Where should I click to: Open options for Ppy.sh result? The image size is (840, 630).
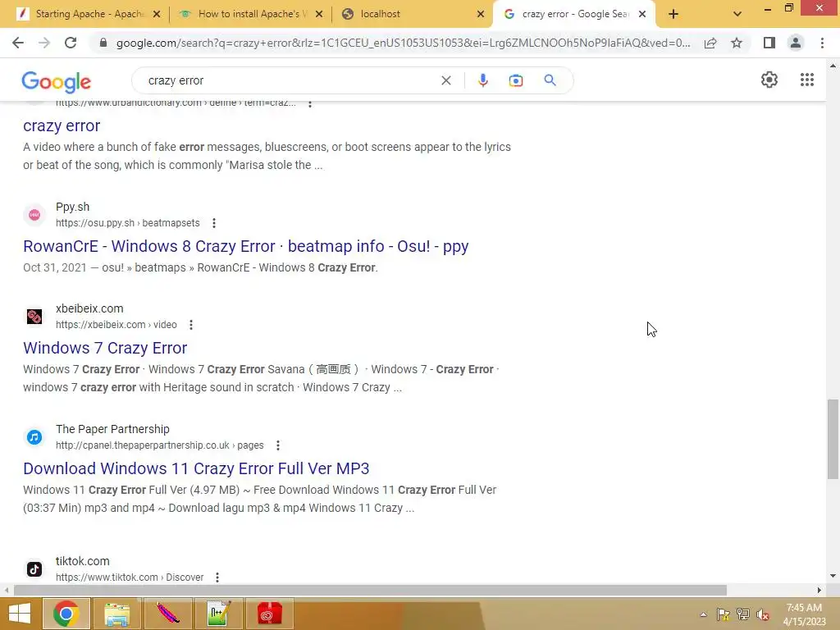pos(214,223)
